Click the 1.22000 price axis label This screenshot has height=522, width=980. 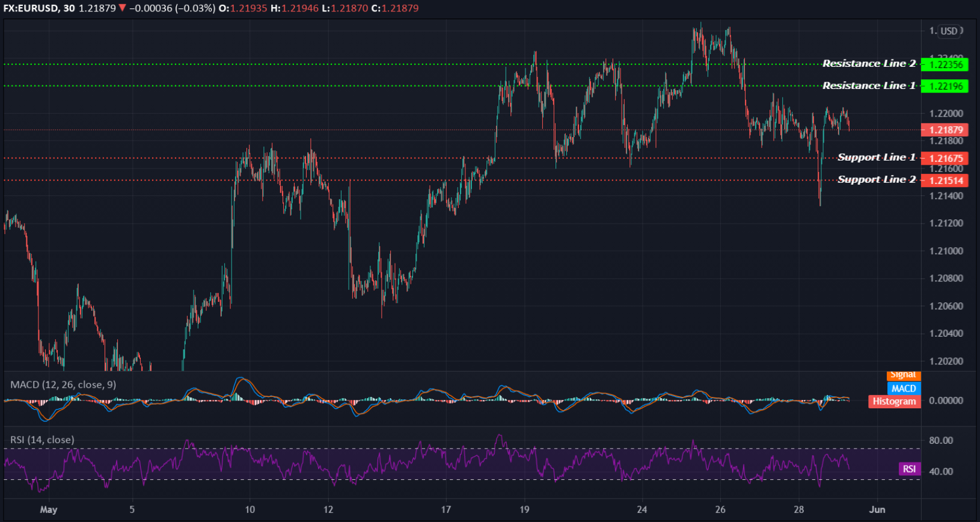946,114
